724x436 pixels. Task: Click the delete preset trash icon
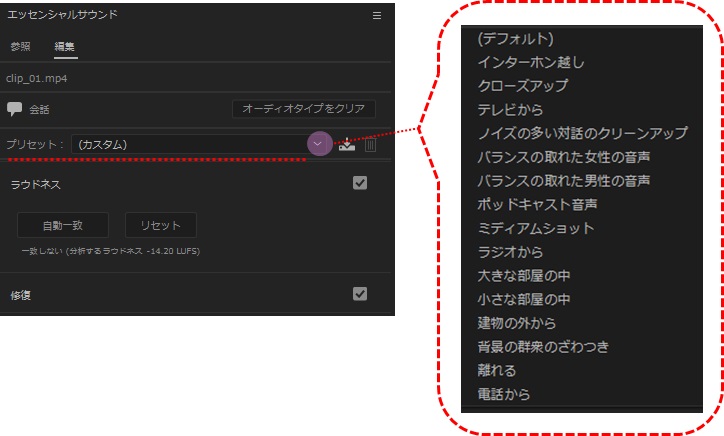[x=370, y=145]
